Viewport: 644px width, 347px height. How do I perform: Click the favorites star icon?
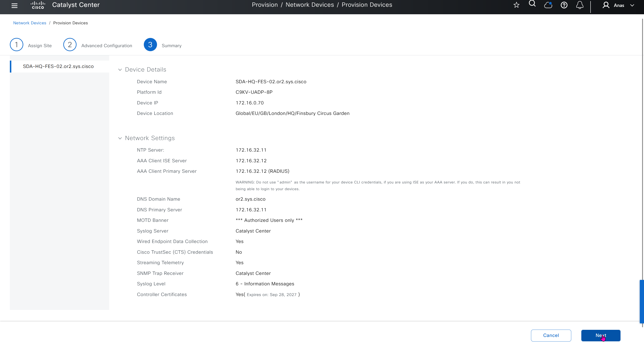[x=516, y=5]
